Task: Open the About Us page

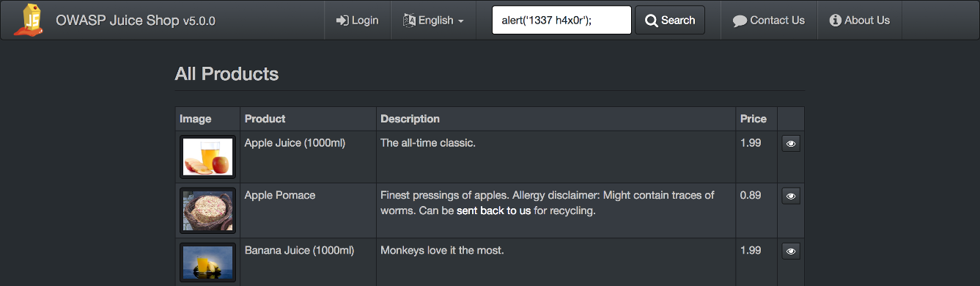Action: 860,21
